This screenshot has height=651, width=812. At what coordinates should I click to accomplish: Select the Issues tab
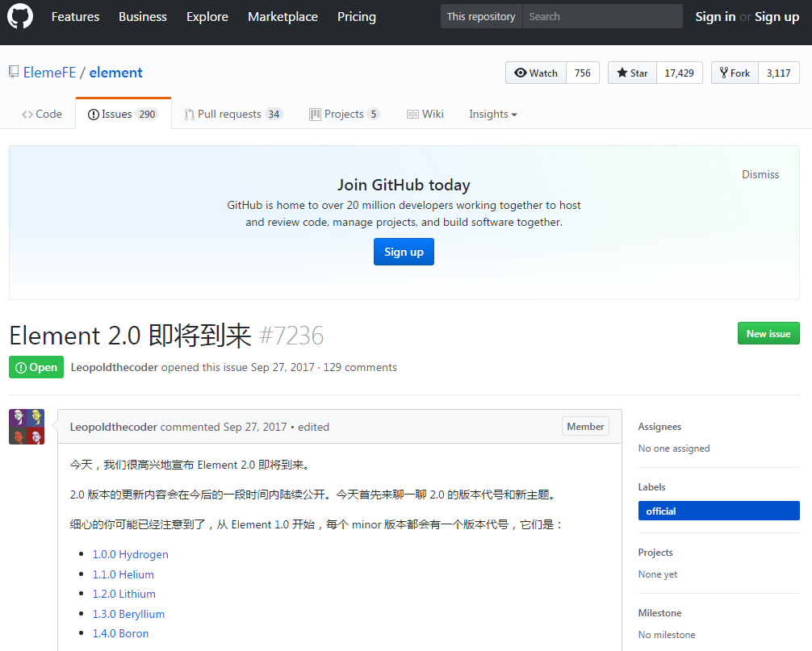(x=123, y=114)
